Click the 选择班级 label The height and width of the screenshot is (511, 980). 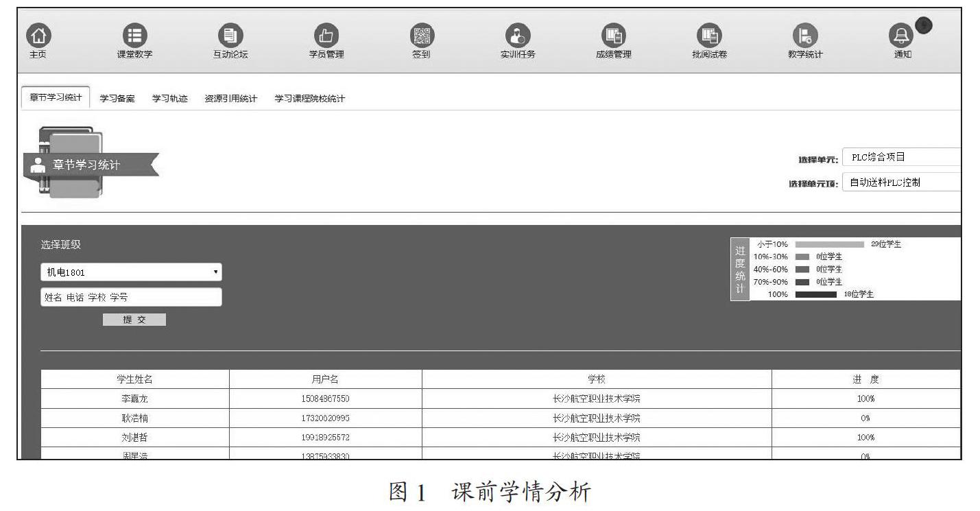click(x=61, y=245)
